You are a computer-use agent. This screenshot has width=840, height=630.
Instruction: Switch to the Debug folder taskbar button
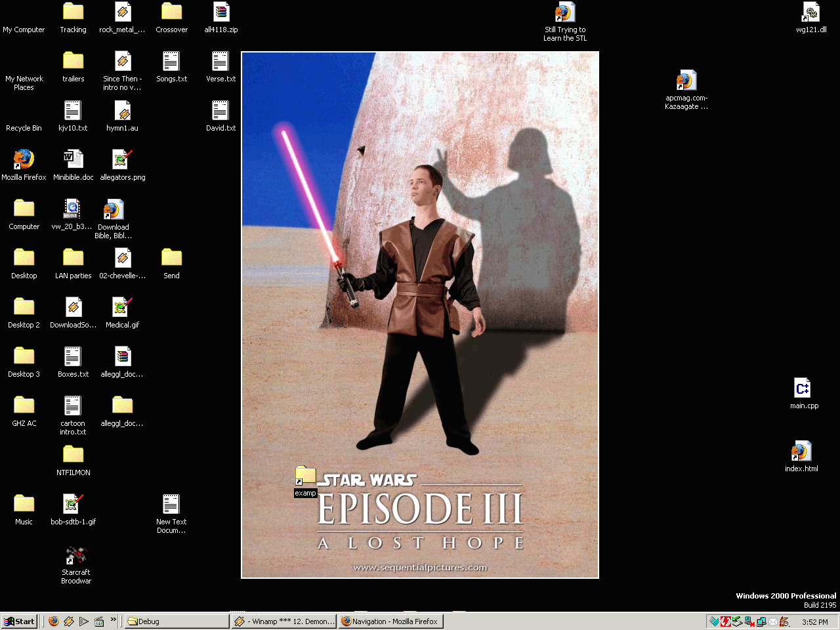[x=176, y=621]
